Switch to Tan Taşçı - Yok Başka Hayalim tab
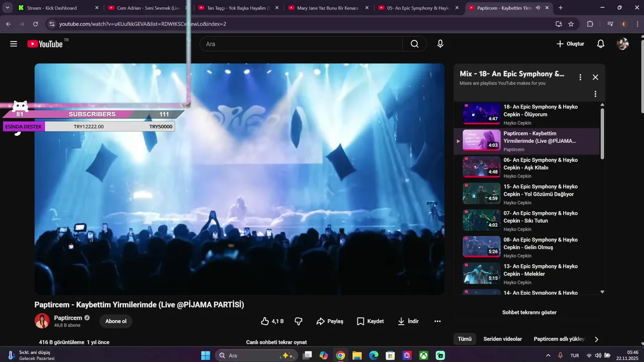The image size is (644, 362). pos(238,8)
